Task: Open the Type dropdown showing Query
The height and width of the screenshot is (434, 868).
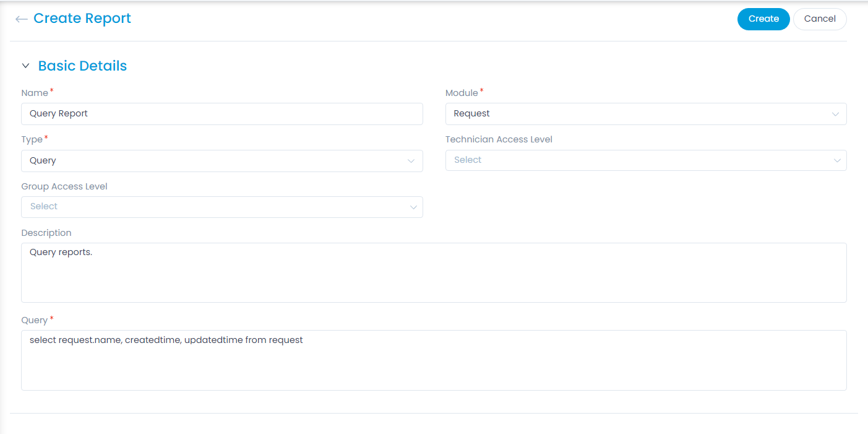Action: [222, 160]
